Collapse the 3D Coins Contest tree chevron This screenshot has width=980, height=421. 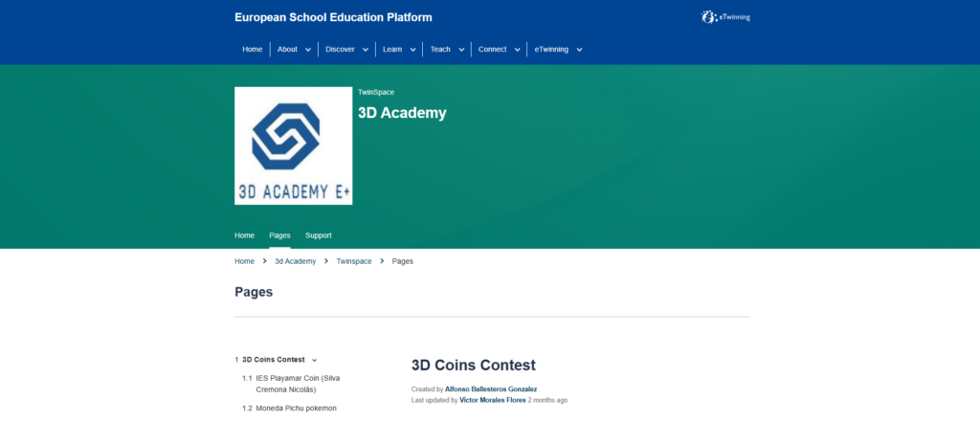click(x=314, y=361)
